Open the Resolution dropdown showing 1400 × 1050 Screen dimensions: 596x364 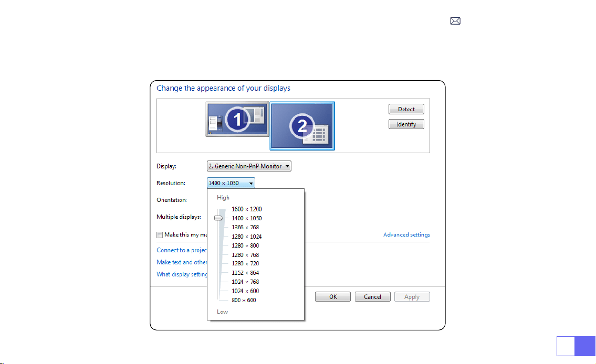point(231,183)
